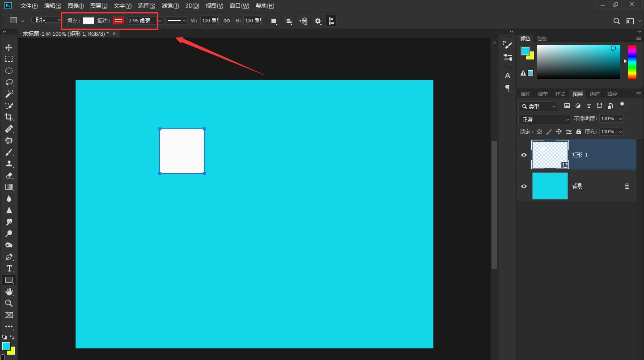Hide the 矩形 1 layer
The height and width of the screenshot is (360, 644).
pyautogui.click(x=524, y=155)
